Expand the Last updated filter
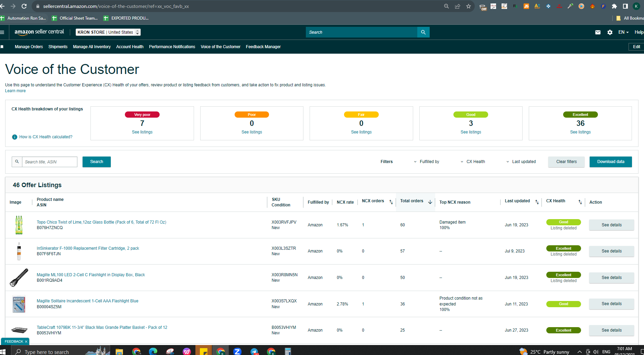This screenshot has height=355, width=644. pos(521,162)
